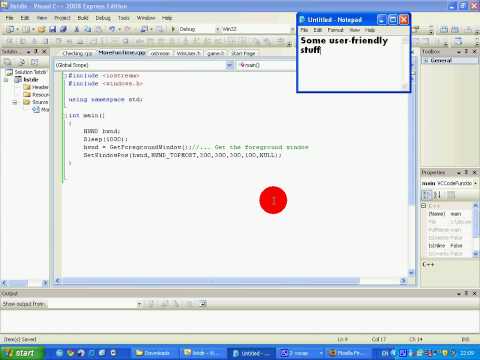Click the Open File folder icon
Image resolution: width=480 pixels, height=360 pixels.
tap(41, 29)
